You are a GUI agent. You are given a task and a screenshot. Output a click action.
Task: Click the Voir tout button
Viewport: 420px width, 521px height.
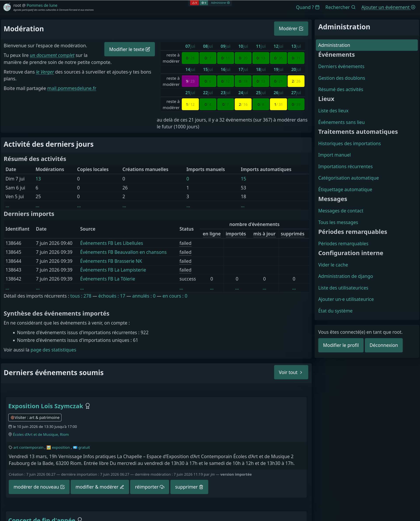click(x=291, y=372)
